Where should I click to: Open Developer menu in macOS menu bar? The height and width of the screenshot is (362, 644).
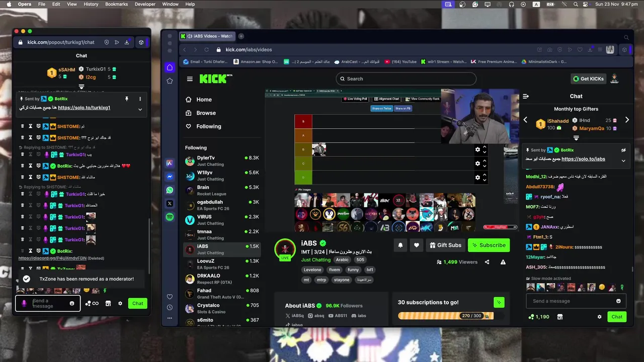coord(145,4)
